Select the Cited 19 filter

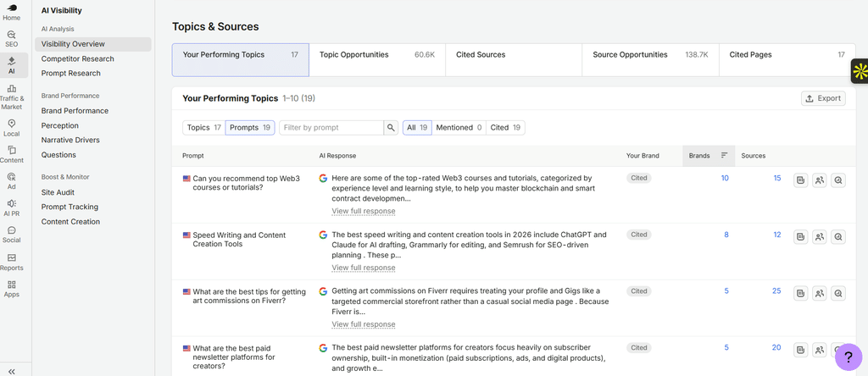pyautogui.click(x=505, y=128)
